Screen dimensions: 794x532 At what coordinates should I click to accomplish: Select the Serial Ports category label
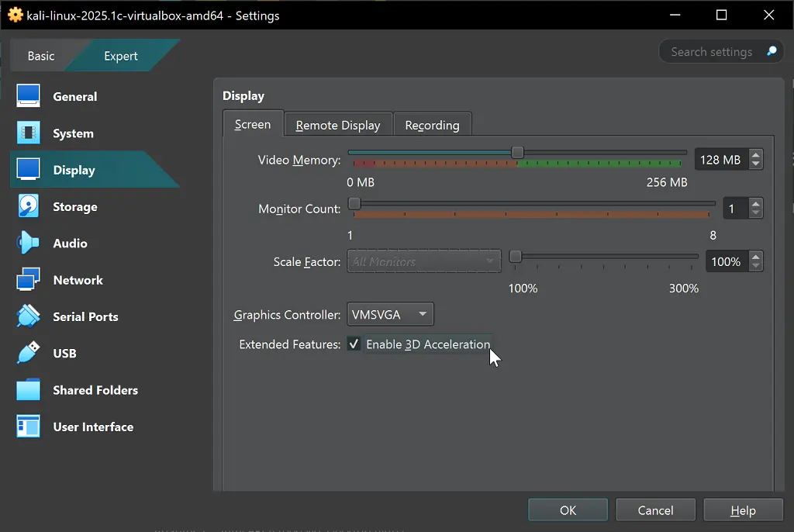(85, 316)
